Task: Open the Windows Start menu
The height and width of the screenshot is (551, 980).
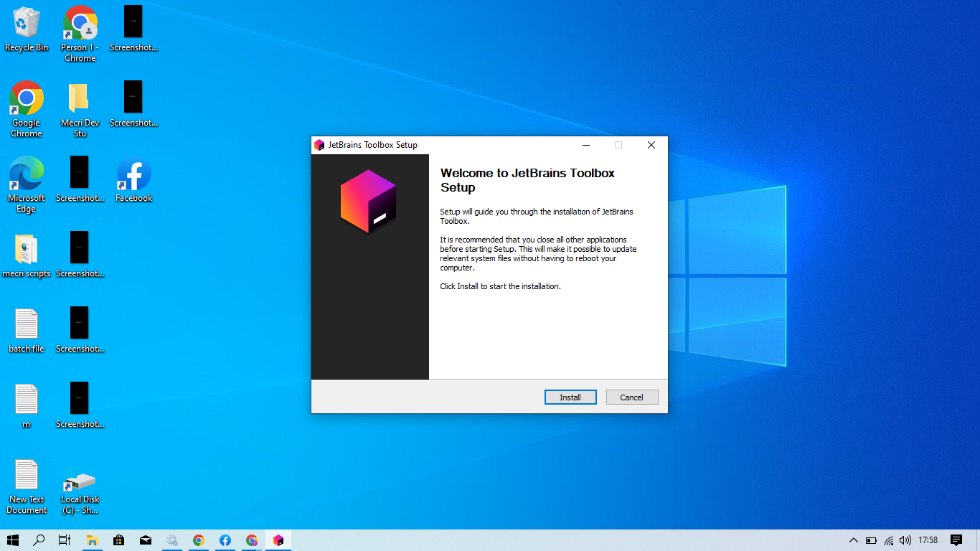Action: (13, 540)
